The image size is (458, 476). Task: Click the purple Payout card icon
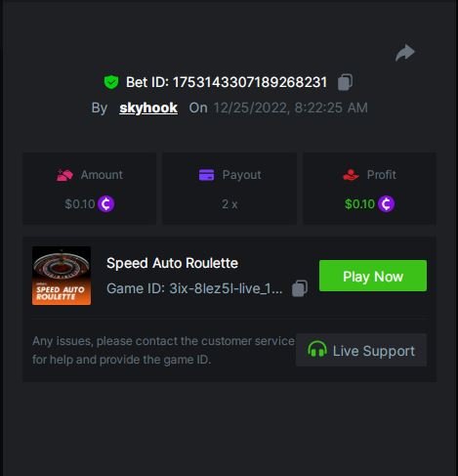(206, 175)
